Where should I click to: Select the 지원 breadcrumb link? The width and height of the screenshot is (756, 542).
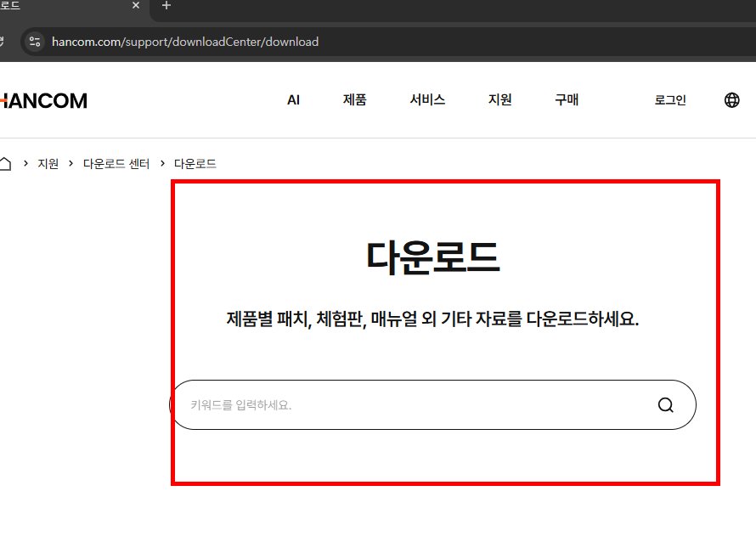(48, 163)
